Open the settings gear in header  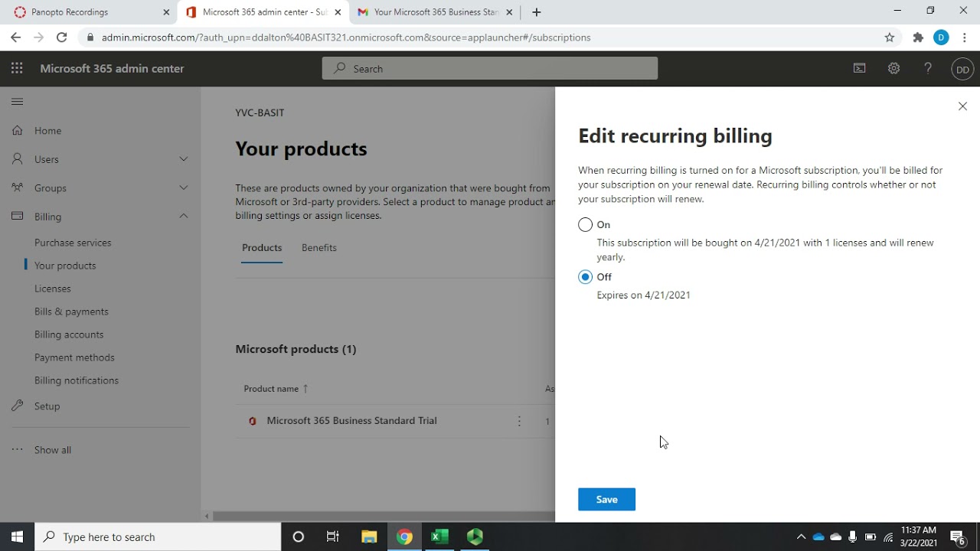(893, 68)
